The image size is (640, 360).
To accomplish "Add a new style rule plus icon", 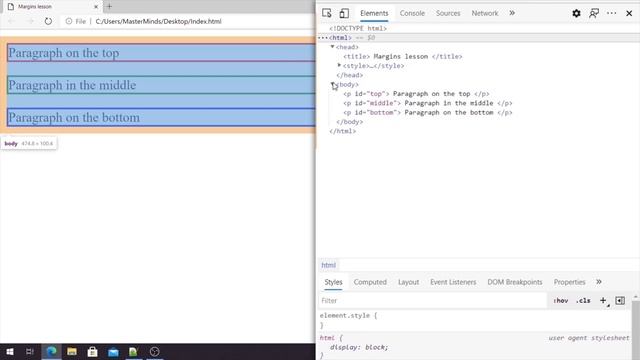I will tap(603, 301).
